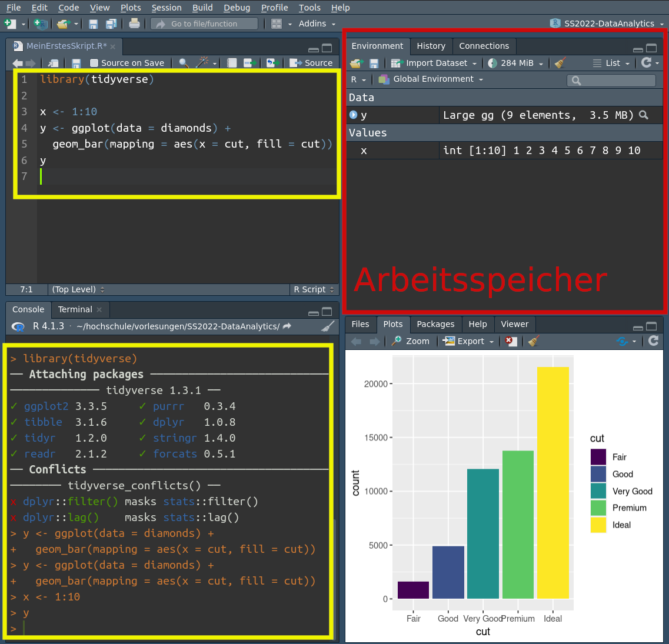Remove current plot with red X icon
This screenshot has width=669, height=644.
pos(511,341)
